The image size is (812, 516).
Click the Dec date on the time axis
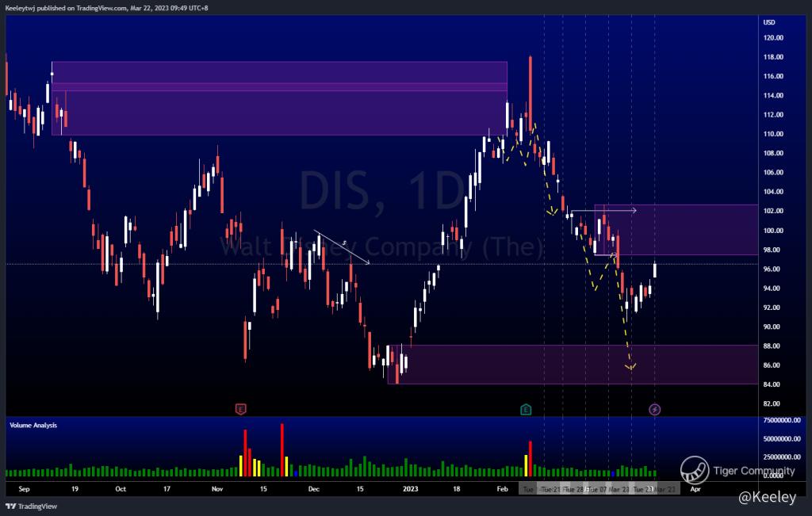tap(314, 488)
